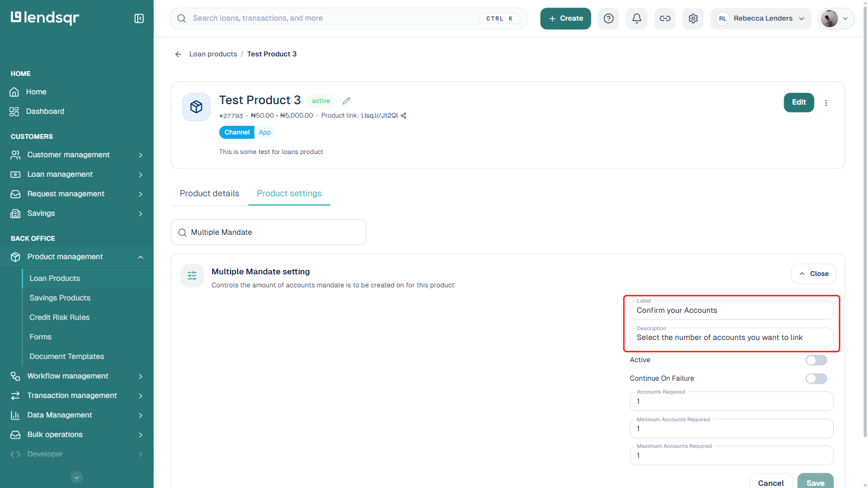Open the three-dot menu beside Edit
This screenshot has width=868, height=488.
click(x=826, y=103)
